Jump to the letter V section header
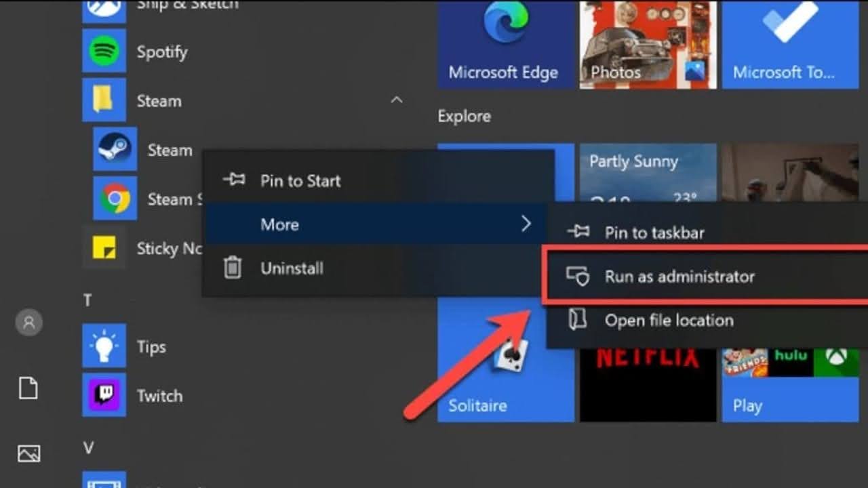The height and width of the screenshot is (488, 868). pos(88,448)
